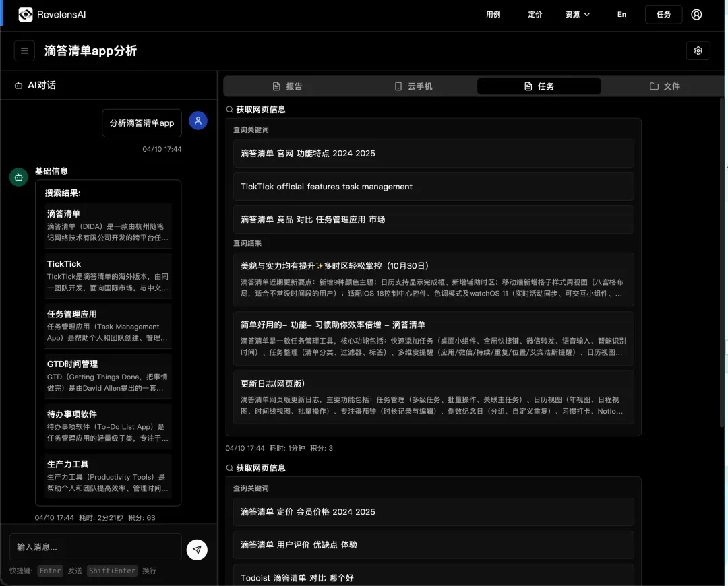Click the search icon of first 获取网页信息
The image size is (728, 586).
coord(229,110)
